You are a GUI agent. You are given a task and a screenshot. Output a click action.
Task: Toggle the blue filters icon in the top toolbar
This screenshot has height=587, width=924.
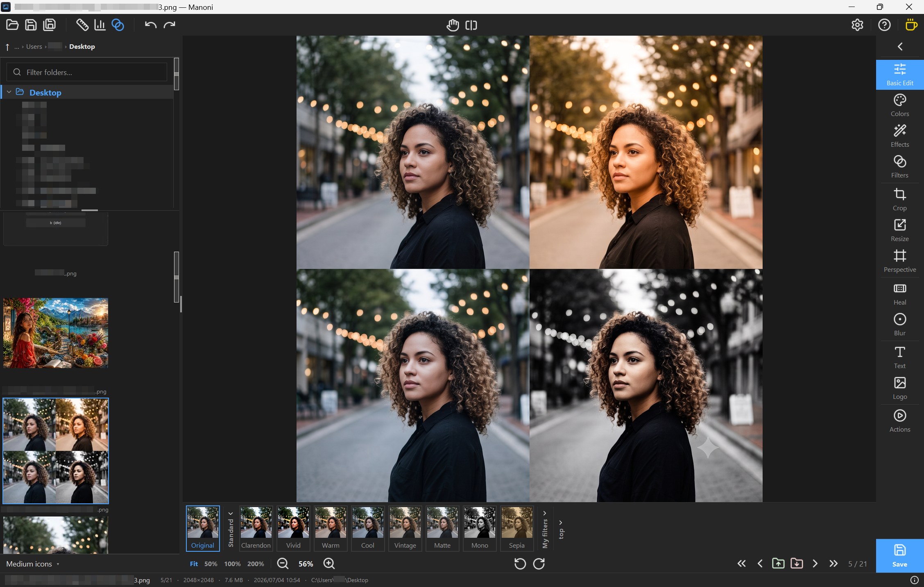point(118,25)
